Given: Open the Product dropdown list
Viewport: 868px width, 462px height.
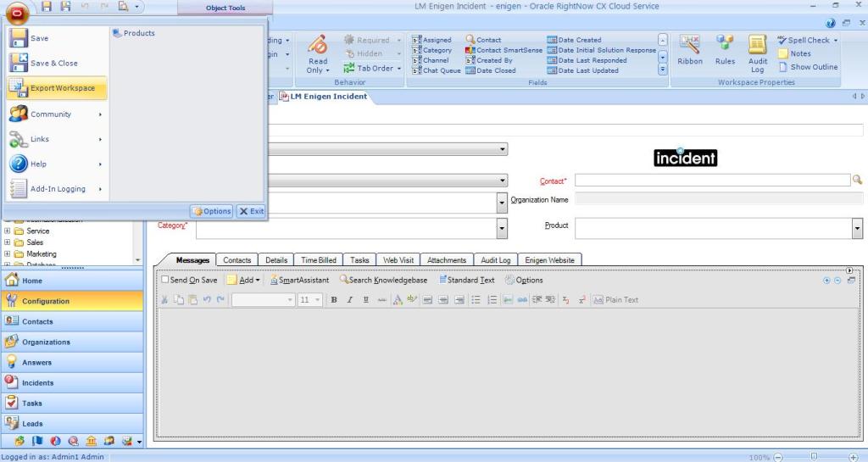Looking at the screenshot, I should (856, 228).
